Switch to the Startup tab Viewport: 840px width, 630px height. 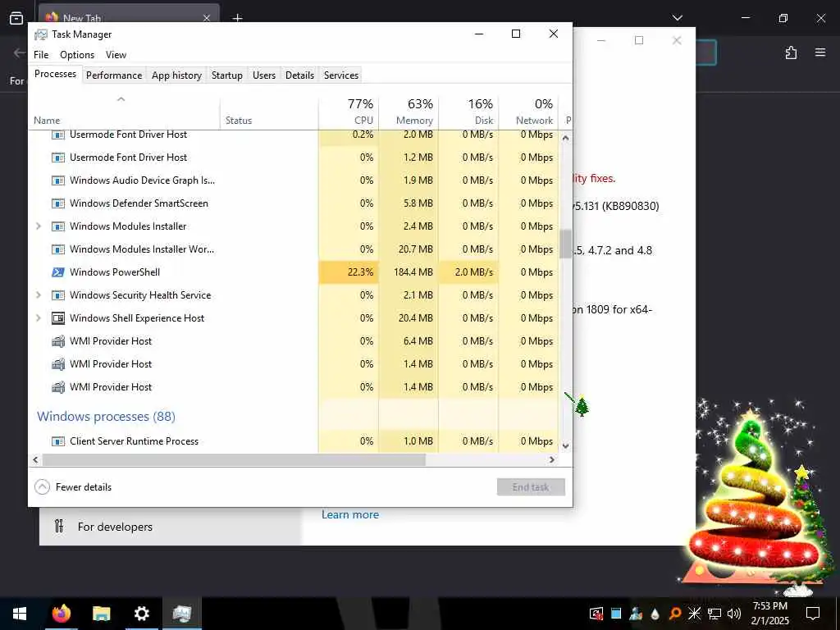pos(227,75)
